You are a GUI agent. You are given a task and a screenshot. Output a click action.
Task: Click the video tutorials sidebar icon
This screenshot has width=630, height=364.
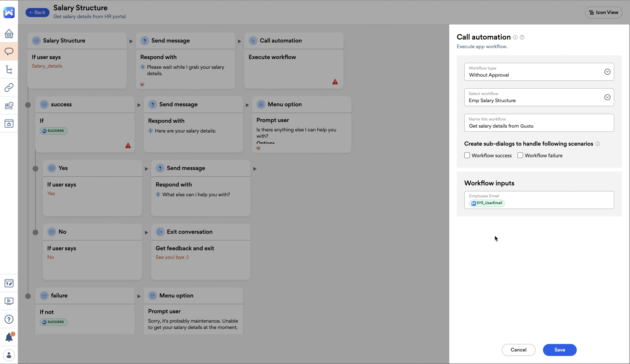click(9, 301)
